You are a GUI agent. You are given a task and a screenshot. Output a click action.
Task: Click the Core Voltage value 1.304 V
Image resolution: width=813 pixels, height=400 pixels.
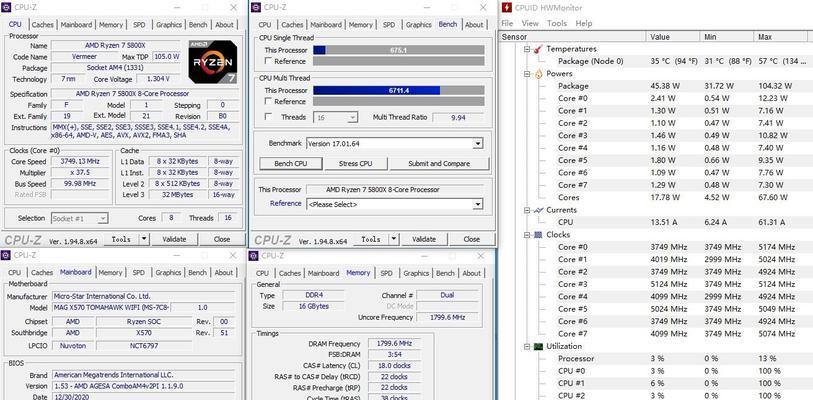pos(158,79)
